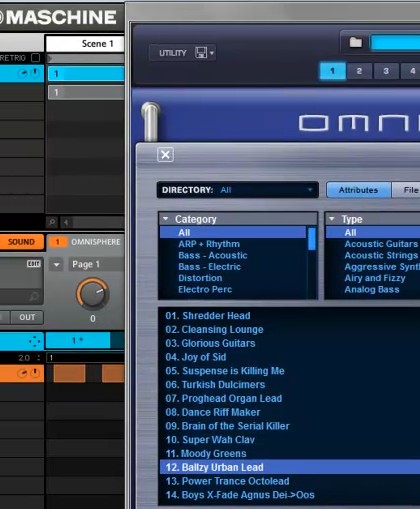Select Analog Bass in the Type list
Screen dimensions: 420x509
pyautogui.click(x=372, y=289)
